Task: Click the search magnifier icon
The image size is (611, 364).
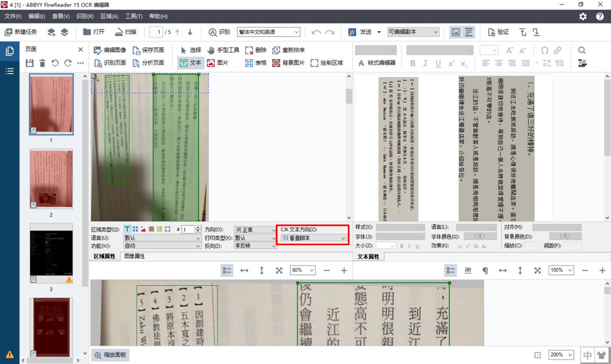Action: [582, 50]
